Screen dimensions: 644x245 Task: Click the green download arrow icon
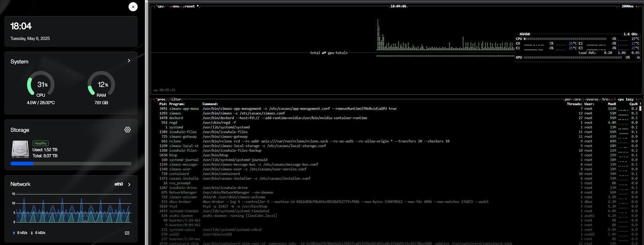[32, 233]
